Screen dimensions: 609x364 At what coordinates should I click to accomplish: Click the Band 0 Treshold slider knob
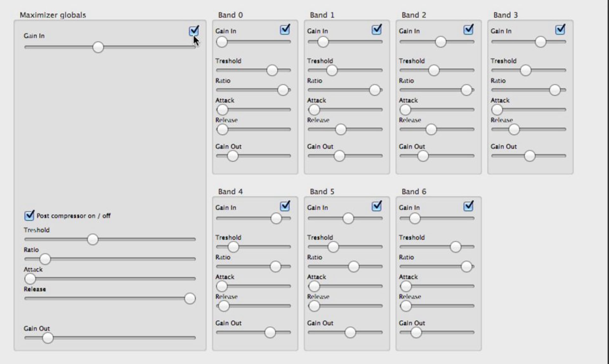(272, 70)
